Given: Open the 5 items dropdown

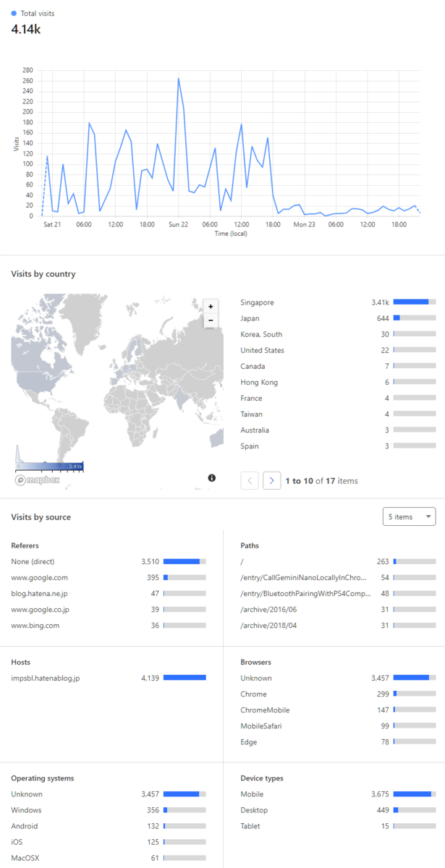Looking at the screenshot, I should (409, 516).
